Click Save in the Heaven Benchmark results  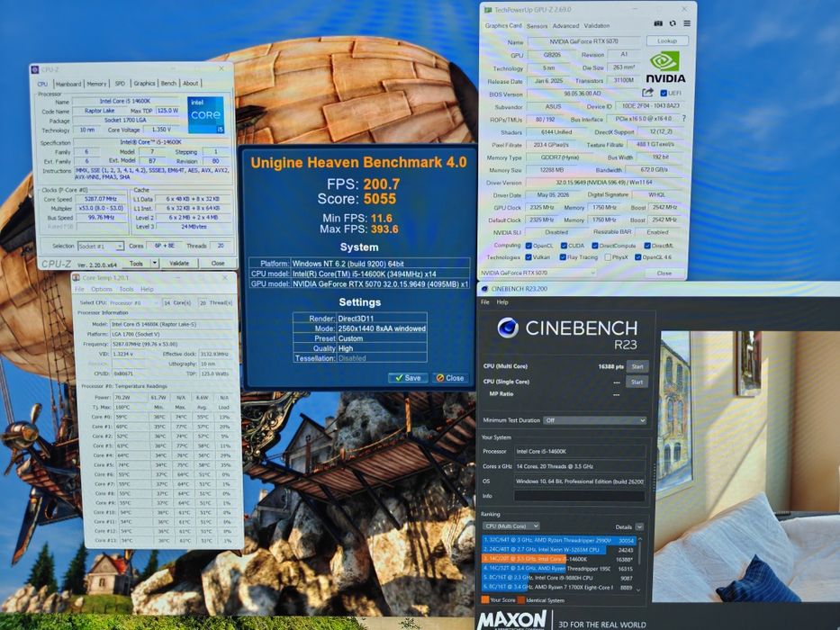408,378
